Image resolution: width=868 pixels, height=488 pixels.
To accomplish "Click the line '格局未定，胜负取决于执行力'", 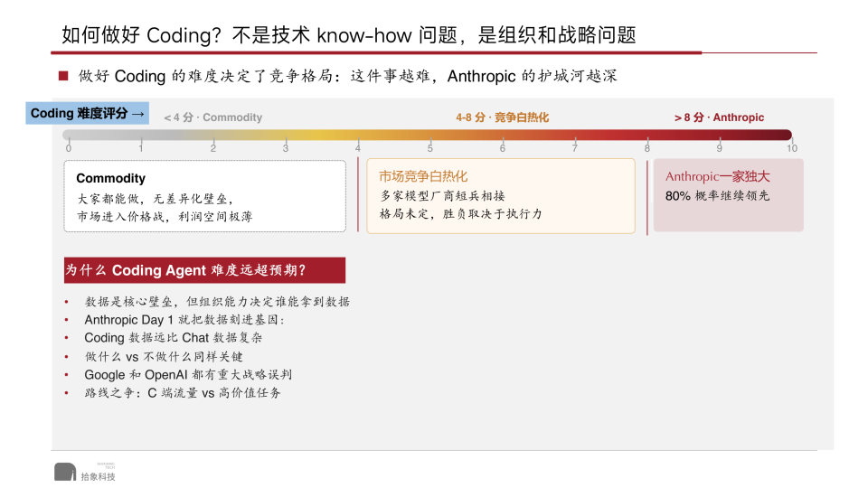I will click(x=460, y=213).
